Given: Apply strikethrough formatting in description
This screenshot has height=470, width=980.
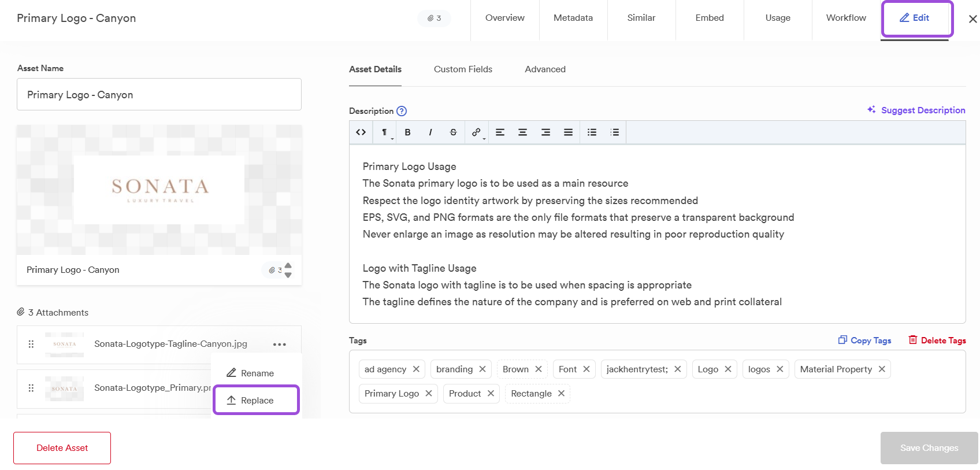Looking at the screenshot, I should click(453, 132).
